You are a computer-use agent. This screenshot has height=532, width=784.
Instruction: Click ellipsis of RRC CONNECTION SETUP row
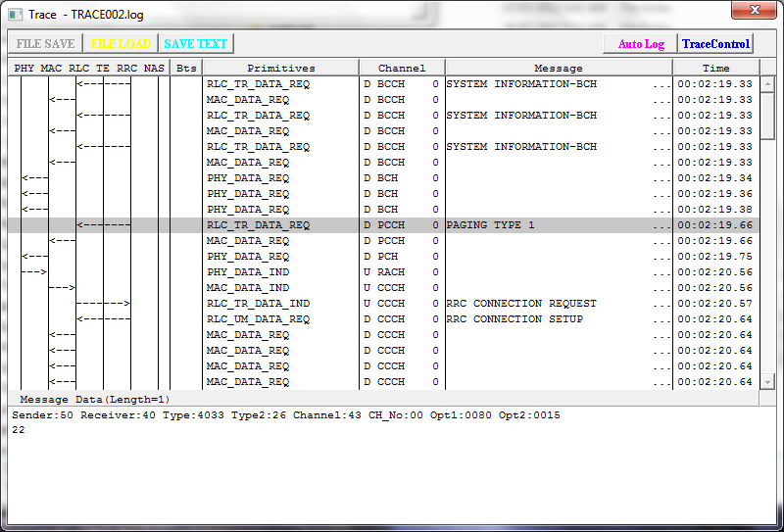tap(661, 321)
